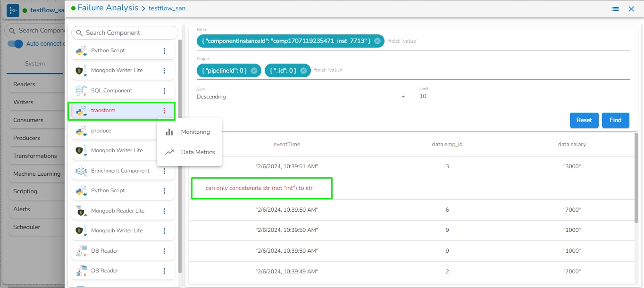This screenshot has width=644, height=288.
Task: Click the produce component icon
Action: [x=81, y=131]
